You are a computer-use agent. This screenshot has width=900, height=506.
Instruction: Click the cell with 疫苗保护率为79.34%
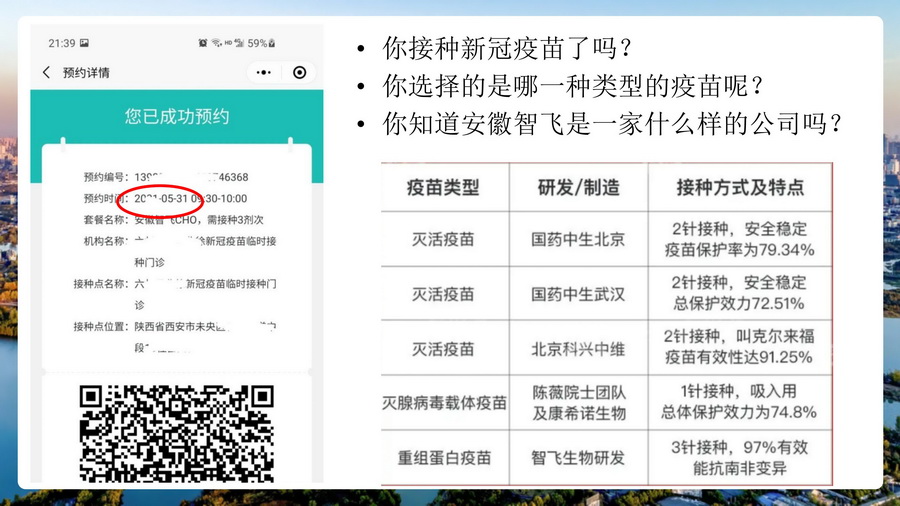[x=740, y=239]
